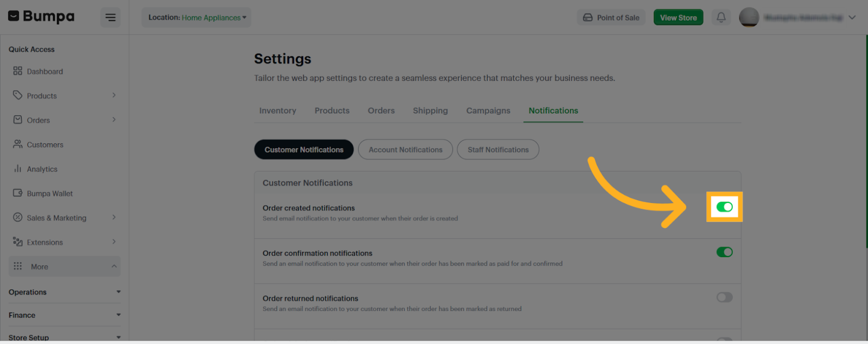Screen dimensions: 868x344
Task: Expand the Extensions sidebar chevron
Action: pos(114,242)
